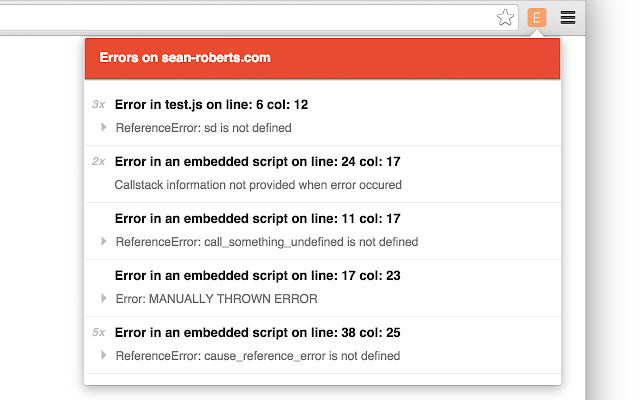Expand the cause_reference_error stack trace

pyautogui.click(x=104, y=356)
